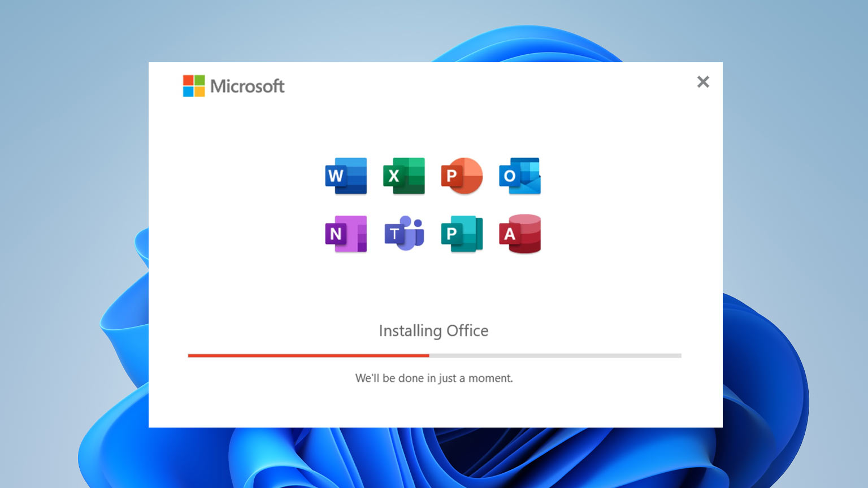The image size is (868, 488).
Task: Click the installation progress bar
Action: coord(434,355)
